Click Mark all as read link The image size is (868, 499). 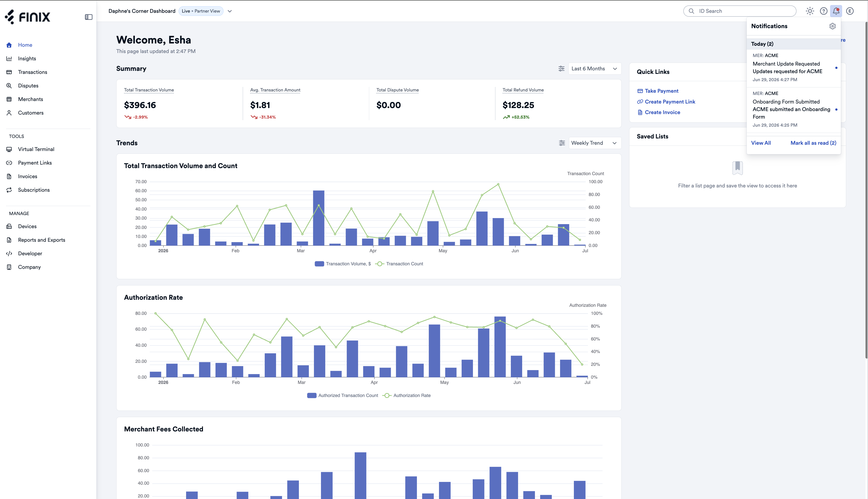tap(813, 143)
